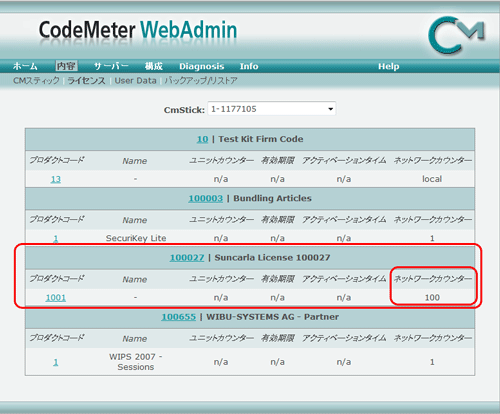
Task: Open the Help menu
Action: tap(389, 66)
